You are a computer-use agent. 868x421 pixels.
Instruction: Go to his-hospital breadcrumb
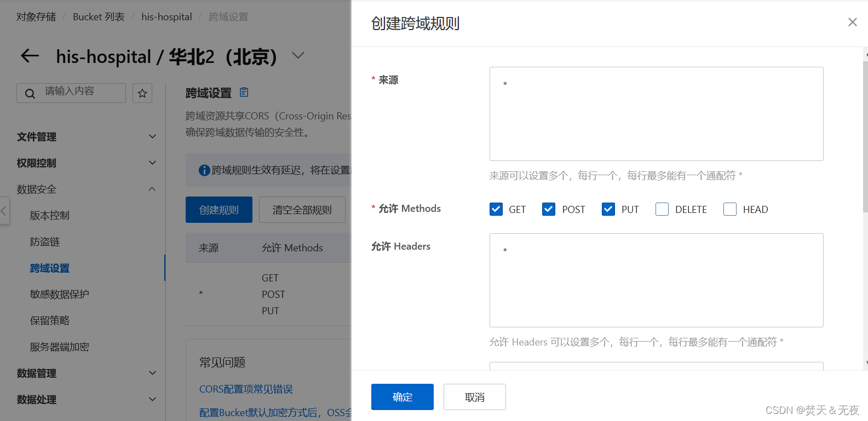tap(166, 17)
